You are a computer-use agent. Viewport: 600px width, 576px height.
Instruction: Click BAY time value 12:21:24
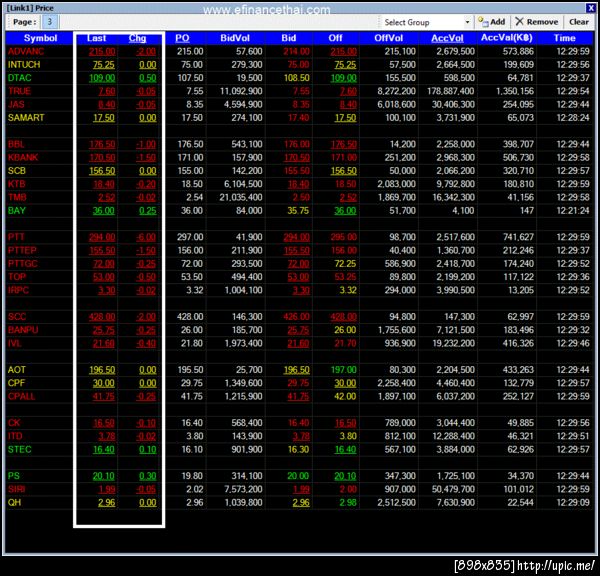coord(573,210)
